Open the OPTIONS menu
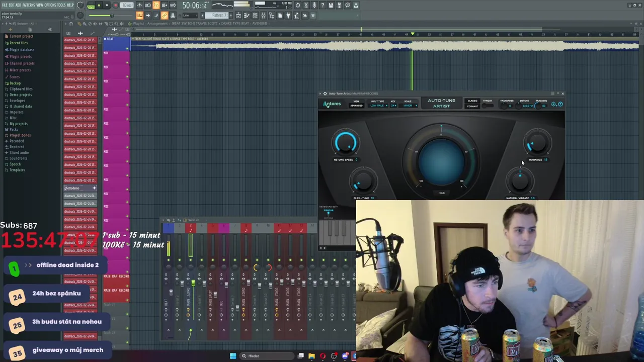644x362 pixels. click(x=50, y=5)
